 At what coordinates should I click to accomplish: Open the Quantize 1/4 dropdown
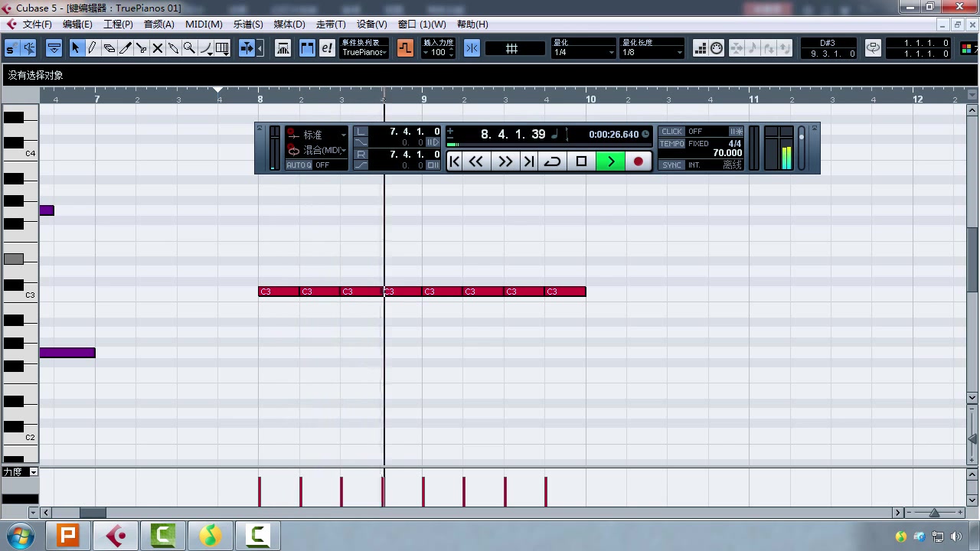584,52
